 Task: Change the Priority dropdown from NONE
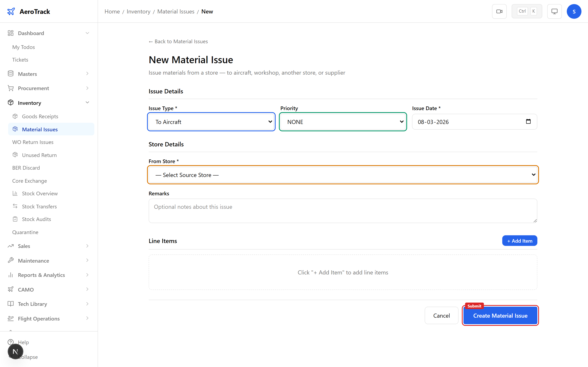pos(343,122)
